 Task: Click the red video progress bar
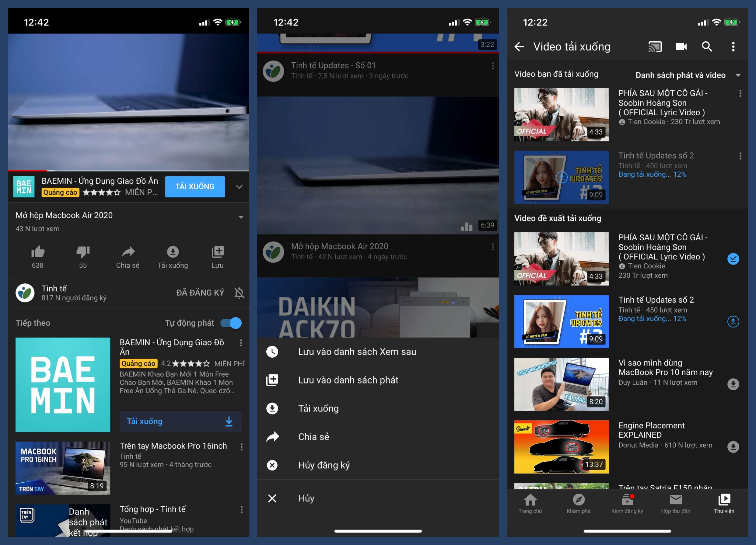tap(28, 171)
